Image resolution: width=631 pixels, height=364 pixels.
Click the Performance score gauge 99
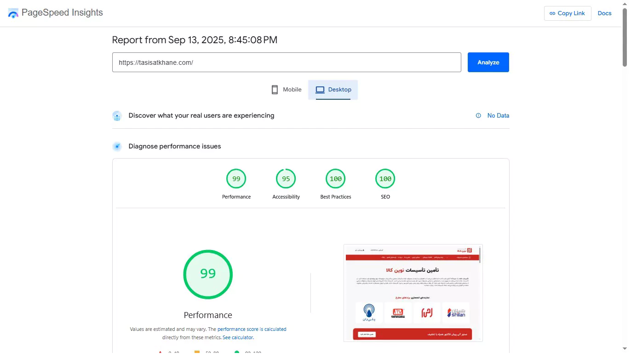236,179
